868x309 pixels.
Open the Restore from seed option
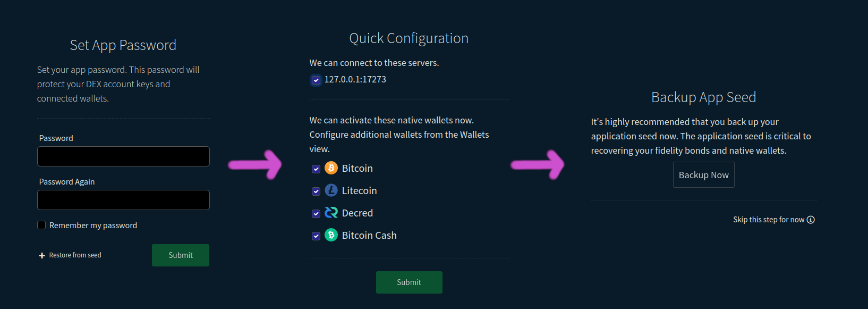[74, 255]
